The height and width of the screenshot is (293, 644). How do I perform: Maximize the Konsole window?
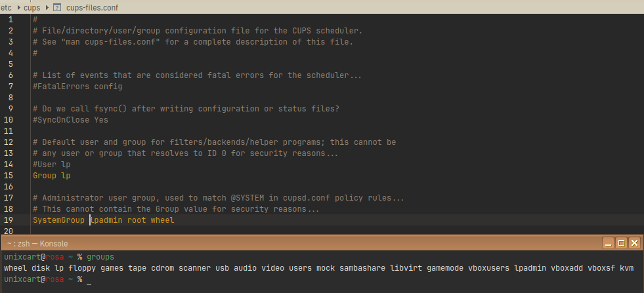point(621,243)
